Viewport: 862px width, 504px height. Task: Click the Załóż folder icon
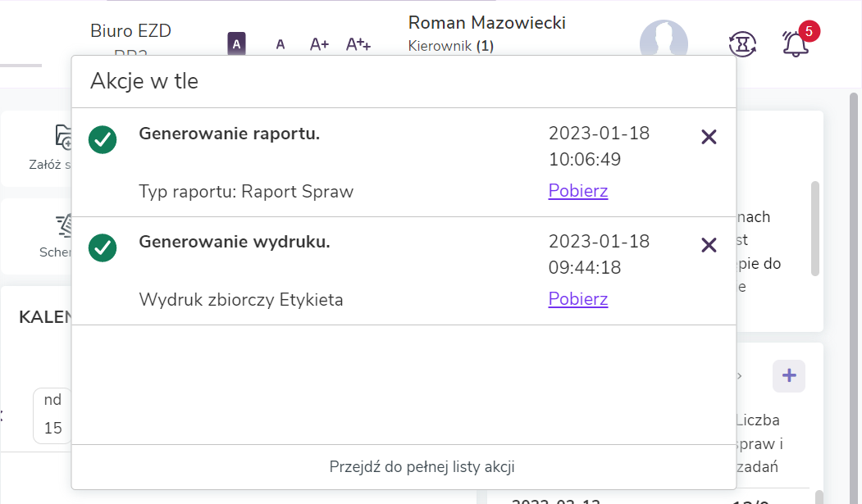(63, 137)
